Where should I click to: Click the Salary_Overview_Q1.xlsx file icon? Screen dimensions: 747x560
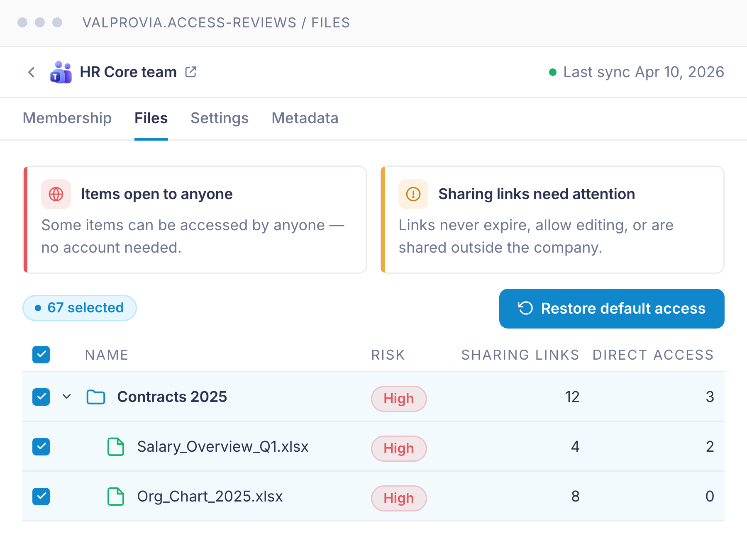click(116, 447)
